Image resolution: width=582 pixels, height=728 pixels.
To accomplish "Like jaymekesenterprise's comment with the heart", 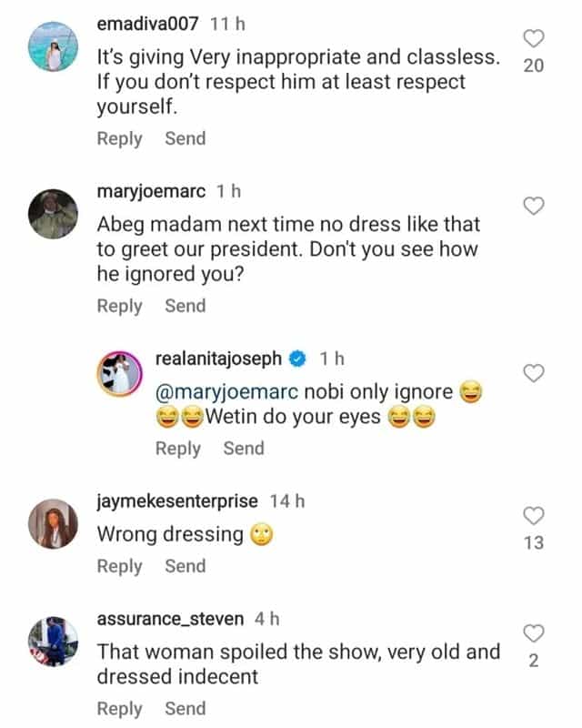I will pos(535,516).
